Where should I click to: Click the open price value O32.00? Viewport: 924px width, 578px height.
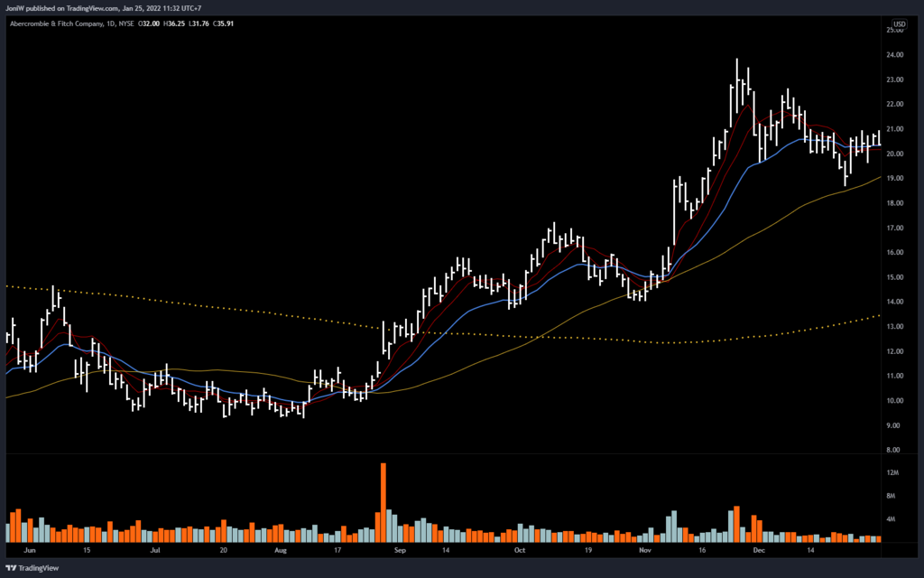pyautogui.click(x=147, y=23)
